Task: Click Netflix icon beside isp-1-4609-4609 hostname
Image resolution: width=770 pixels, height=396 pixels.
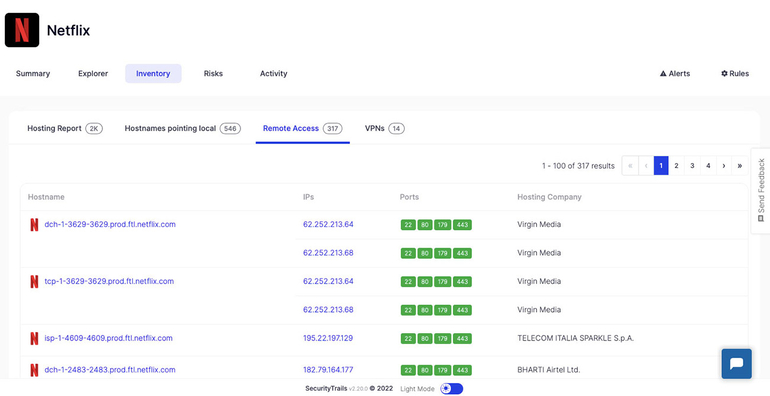Action: point(34,339)
